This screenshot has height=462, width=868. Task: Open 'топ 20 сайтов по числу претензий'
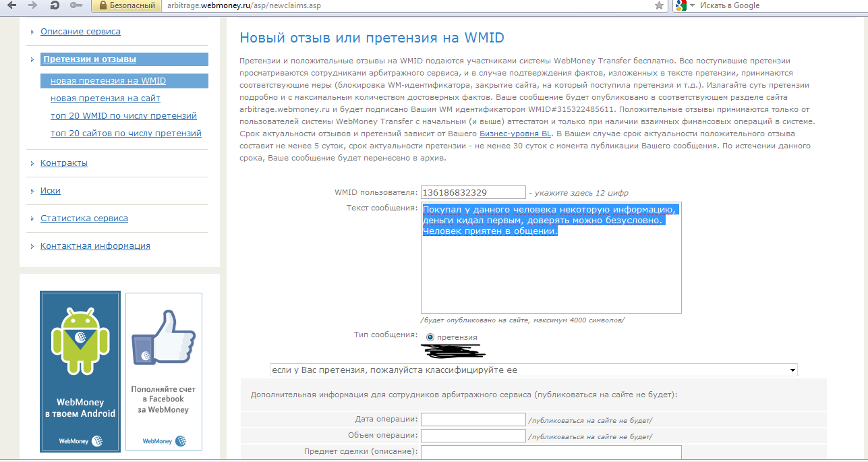pyautogui.click(x=126, y=134)
